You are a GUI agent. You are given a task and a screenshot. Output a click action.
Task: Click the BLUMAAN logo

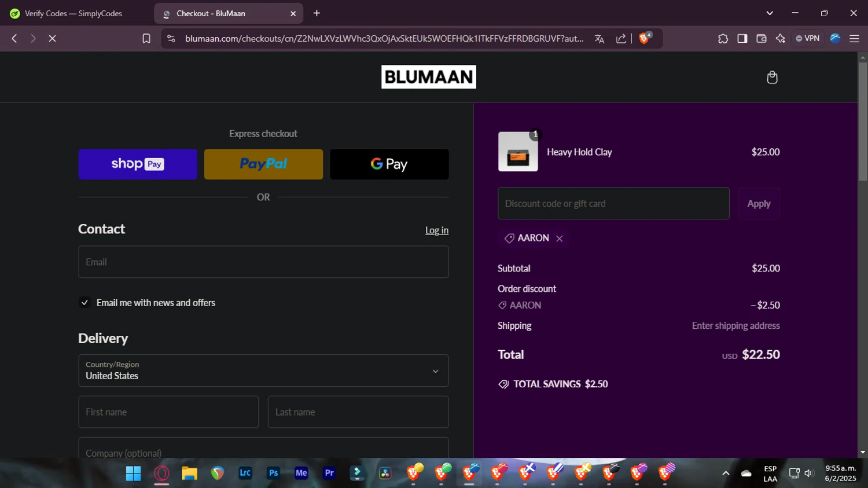click(429, 77)
